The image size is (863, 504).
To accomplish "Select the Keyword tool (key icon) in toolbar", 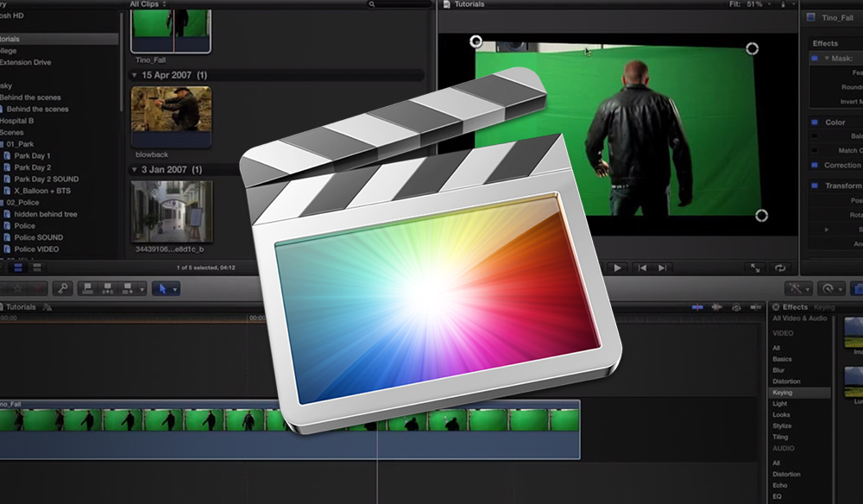I will pyautogui.click(x=64, y=288).
